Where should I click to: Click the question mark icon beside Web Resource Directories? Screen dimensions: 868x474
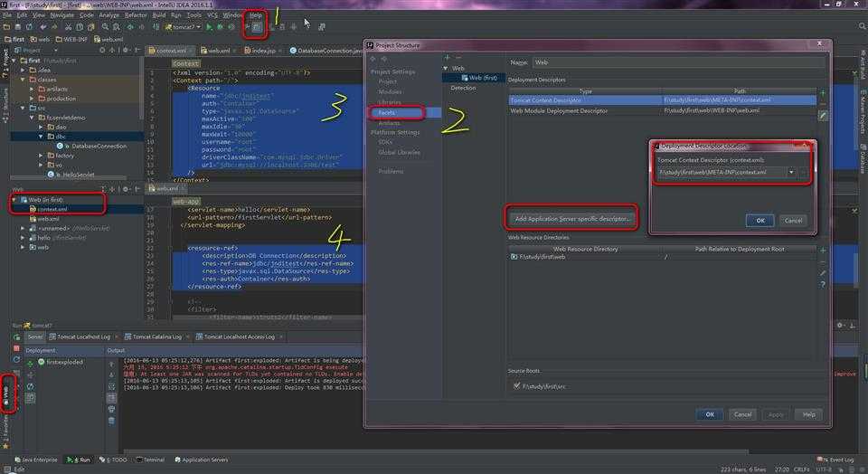click(x=823, y=284)
